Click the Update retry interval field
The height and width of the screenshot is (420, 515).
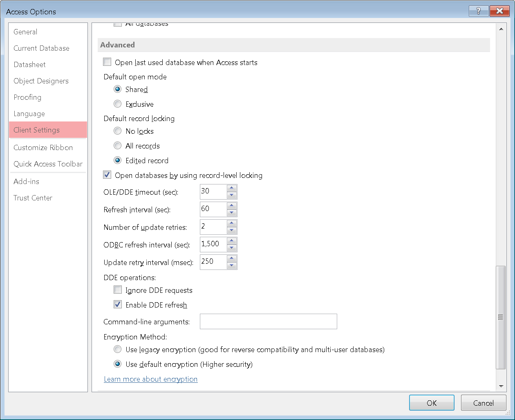tap(213, 262)
